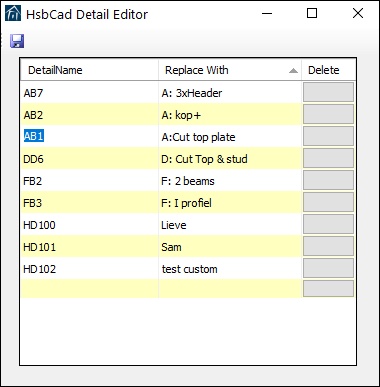Maximize the HsbCad Detail Editor window
The height and width of the screenshot is (387, 380).
[312, 14]
